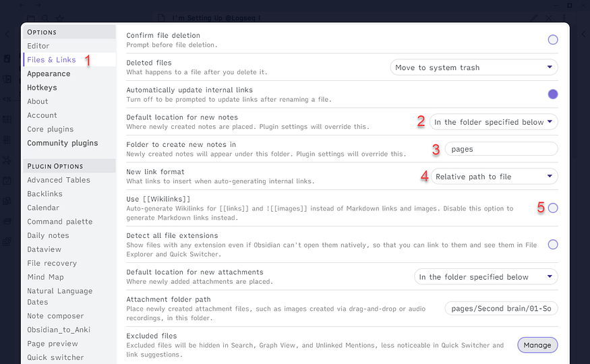Click the new notes folder field containing pages
The width and height of the screenshot is (590, 364).
pos(501,149)
